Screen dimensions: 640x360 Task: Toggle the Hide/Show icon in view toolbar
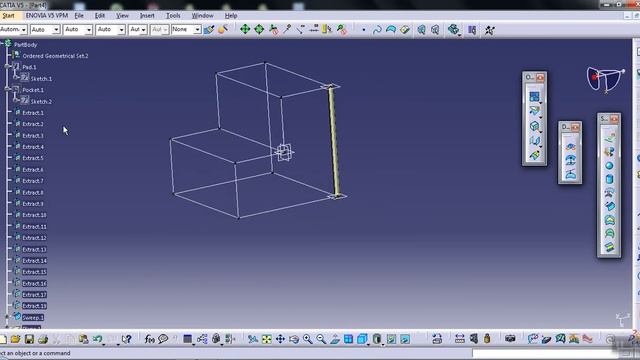(x=391, y=339)
